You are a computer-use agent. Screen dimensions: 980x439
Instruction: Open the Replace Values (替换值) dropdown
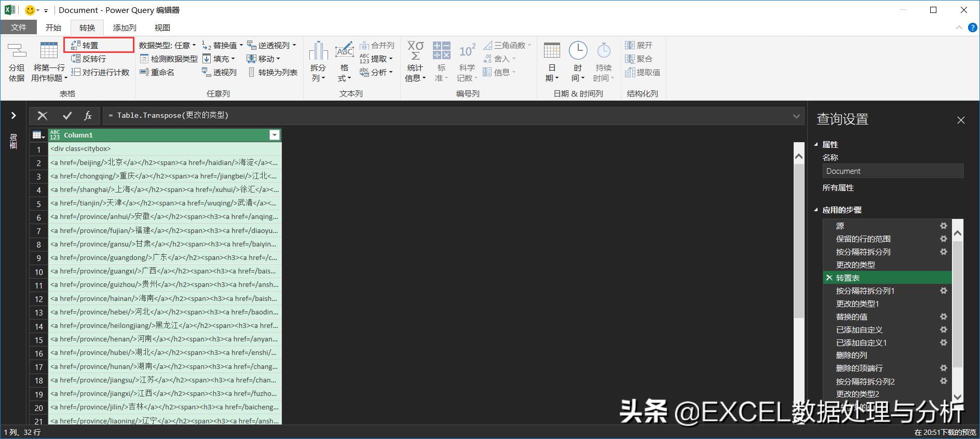(223, 45)
